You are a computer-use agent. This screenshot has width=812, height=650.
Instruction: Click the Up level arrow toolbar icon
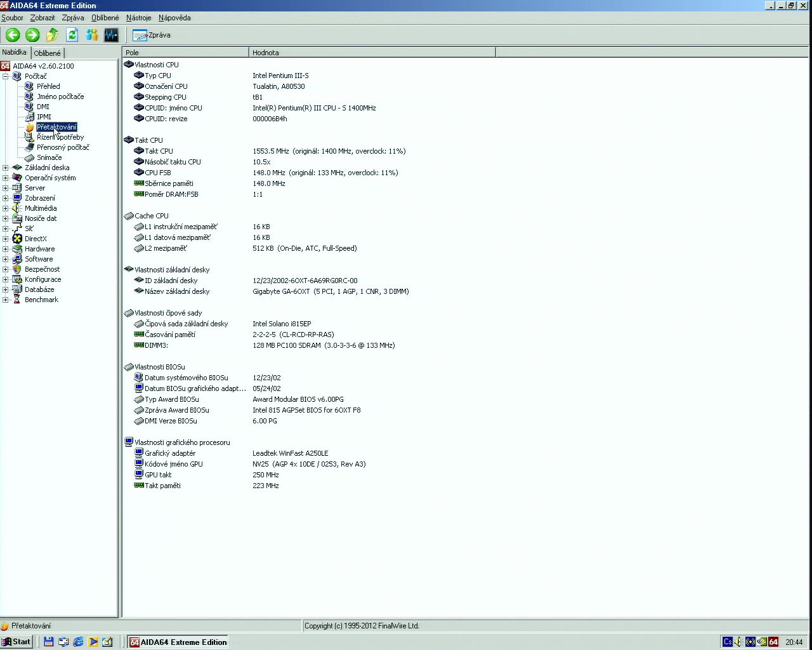pyautogui.click(x=52, y=35)
